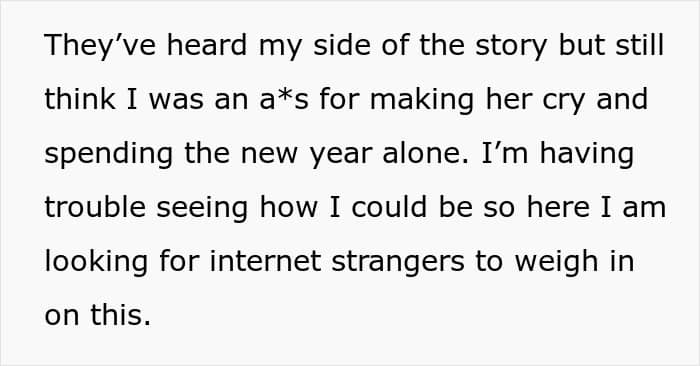Click the word "having"
This screenshot has height=366, width=700.
tap(587, 155)
